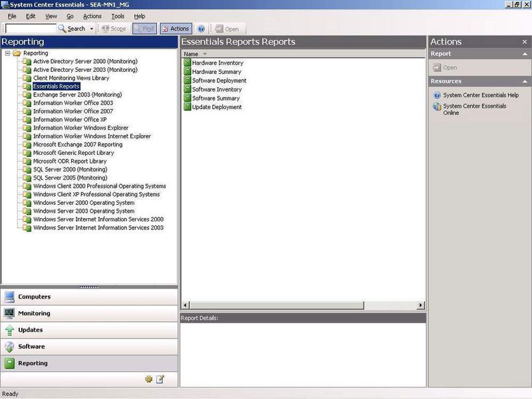Select SQL Server 2005 (Monitoring) in tree
The image size is (532, 399).
(x=70, y=178)
